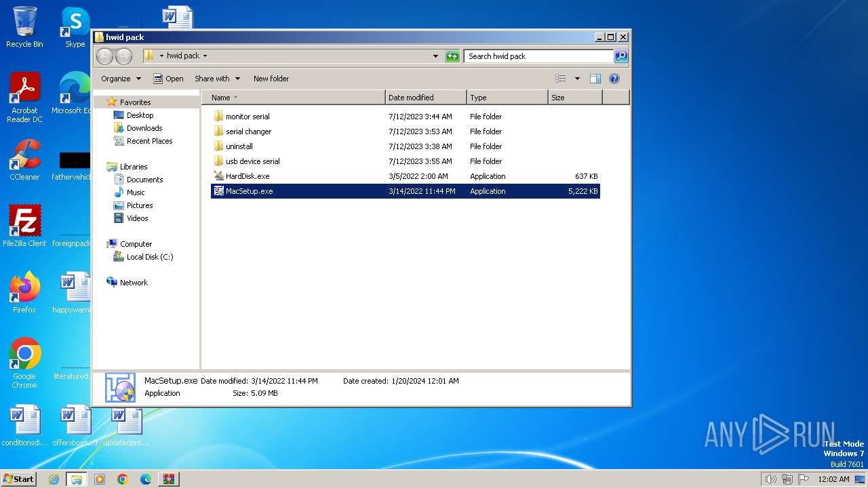Viewport: 868px width, 488px height.
Task: Select the conditionsdi document on desktop
Action: coord(24,426)
